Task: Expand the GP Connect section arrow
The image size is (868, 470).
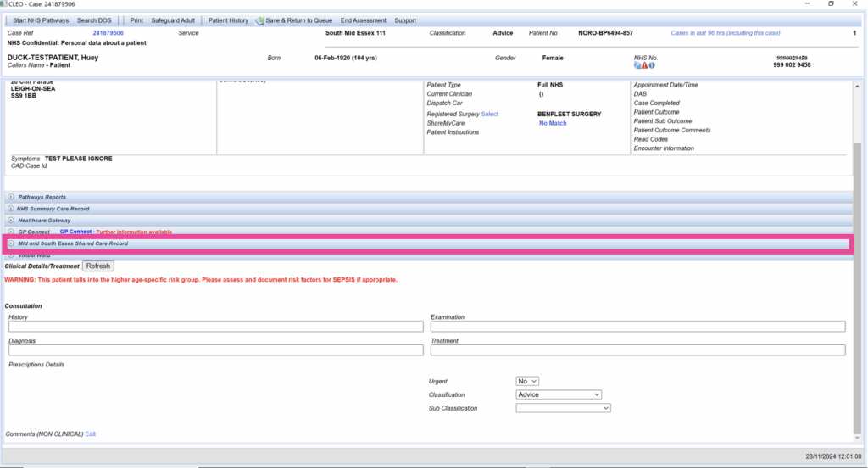Action: pyautogui.click(x=10, y=232)
